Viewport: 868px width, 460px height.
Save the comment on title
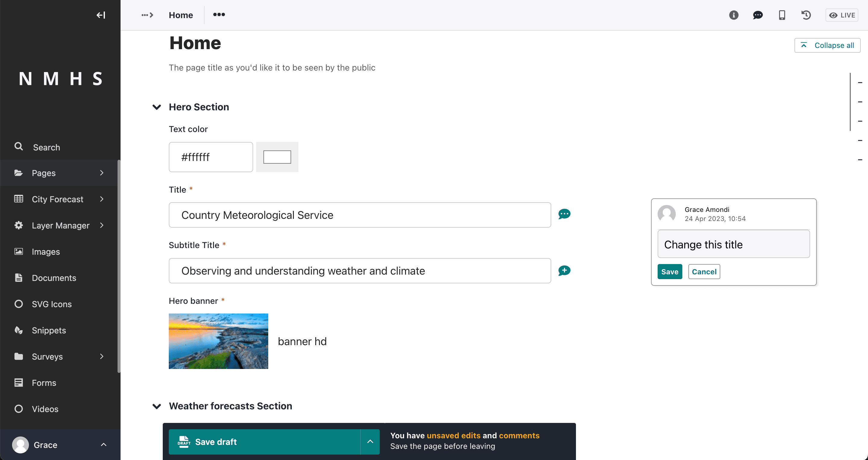[669, 272]
